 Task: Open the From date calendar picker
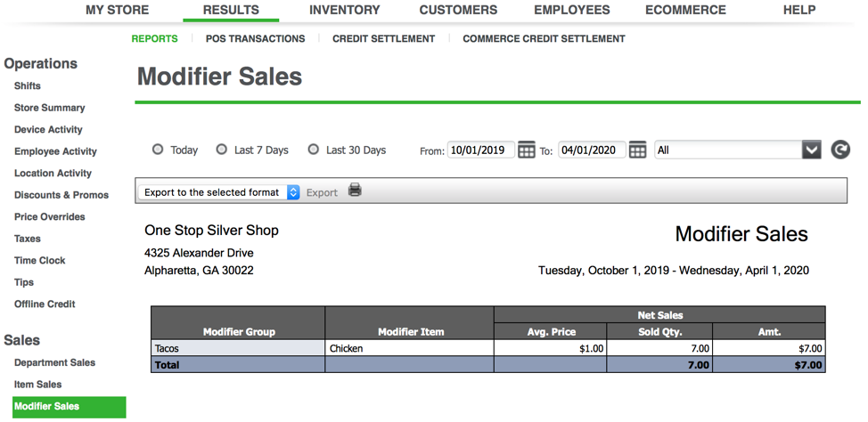tap(527, 150)
